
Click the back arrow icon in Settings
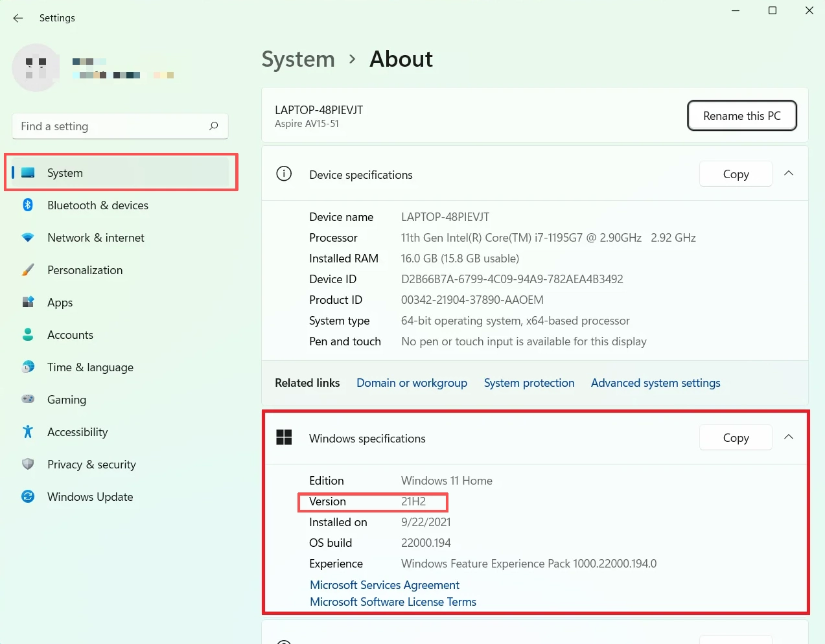[18, 18]
